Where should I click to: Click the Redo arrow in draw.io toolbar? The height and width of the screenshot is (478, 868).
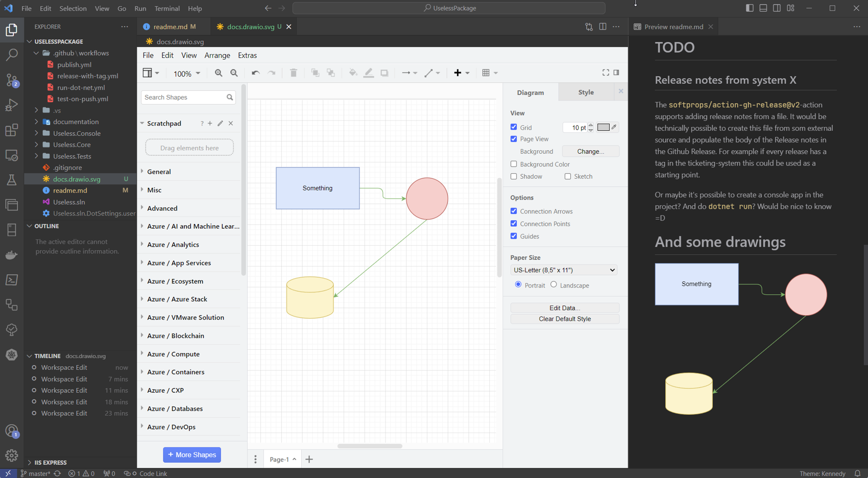(272, 73)
